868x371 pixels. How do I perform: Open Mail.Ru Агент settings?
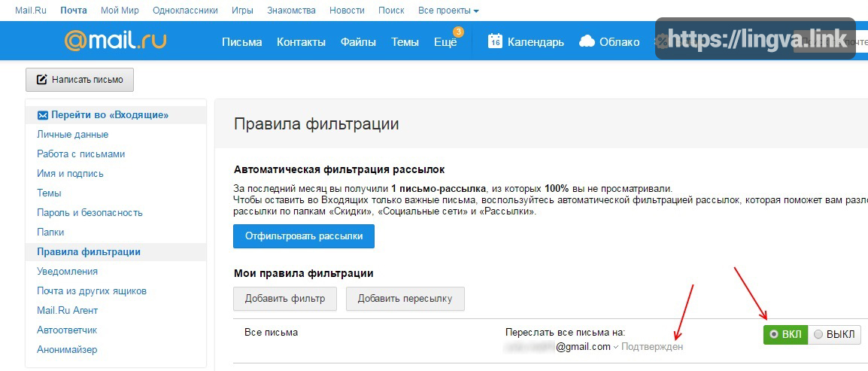(68, 311)
